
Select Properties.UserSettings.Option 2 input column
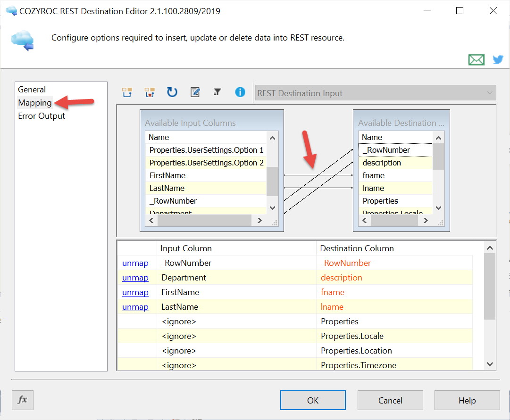pos(206,163)
